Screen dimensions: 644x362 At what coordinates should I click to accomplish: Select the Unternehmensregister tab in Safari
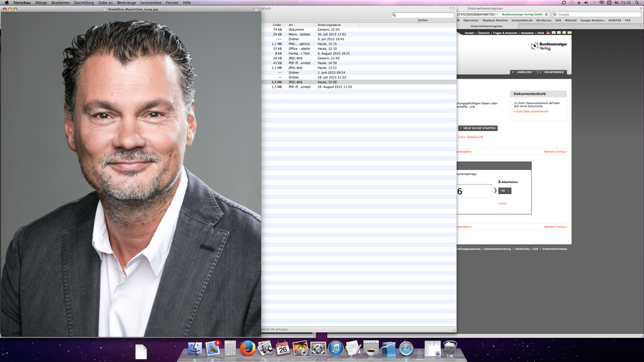click(487, 26)
